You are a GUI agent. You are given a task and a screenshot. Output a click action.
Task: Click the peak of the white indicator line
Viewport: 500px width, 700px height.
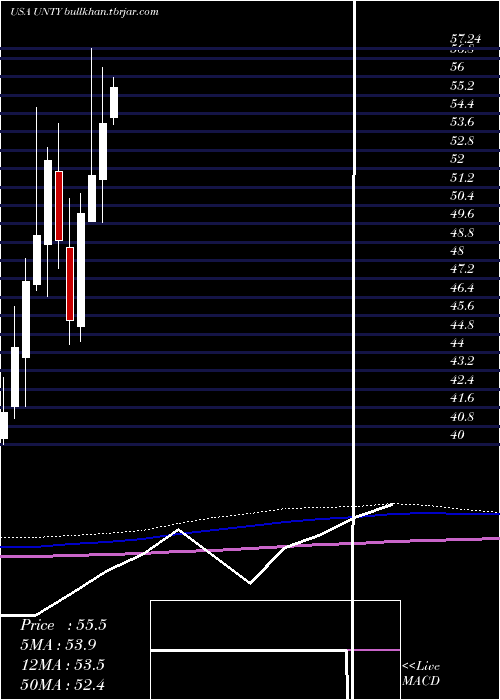point(179,529)
